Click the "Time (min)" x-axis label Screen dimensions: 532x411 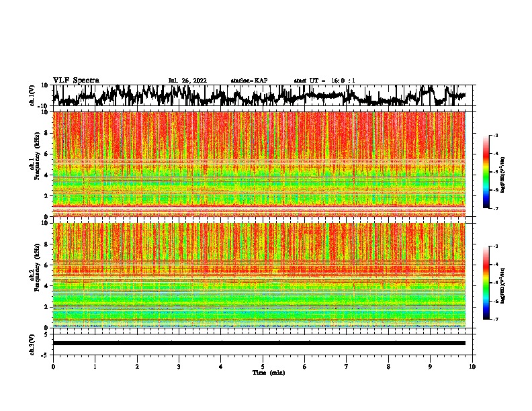click(x=269, y=373)
